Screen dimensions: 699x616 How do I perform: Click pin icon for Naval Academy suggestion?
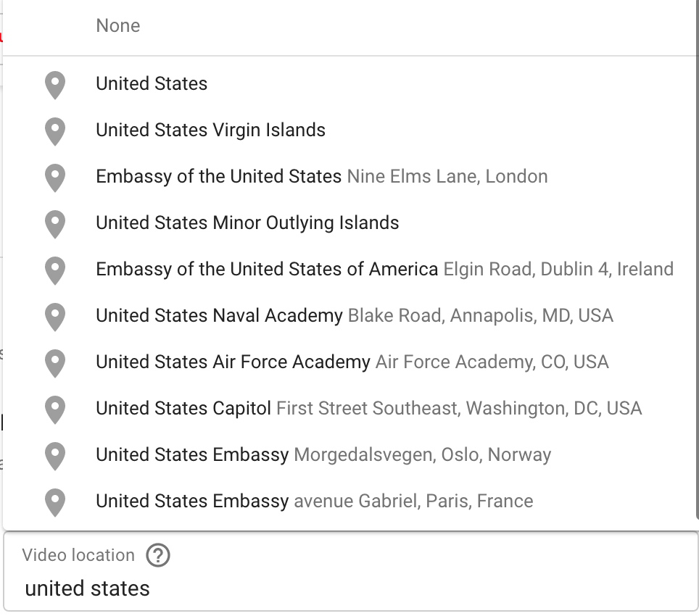(55, 316)
